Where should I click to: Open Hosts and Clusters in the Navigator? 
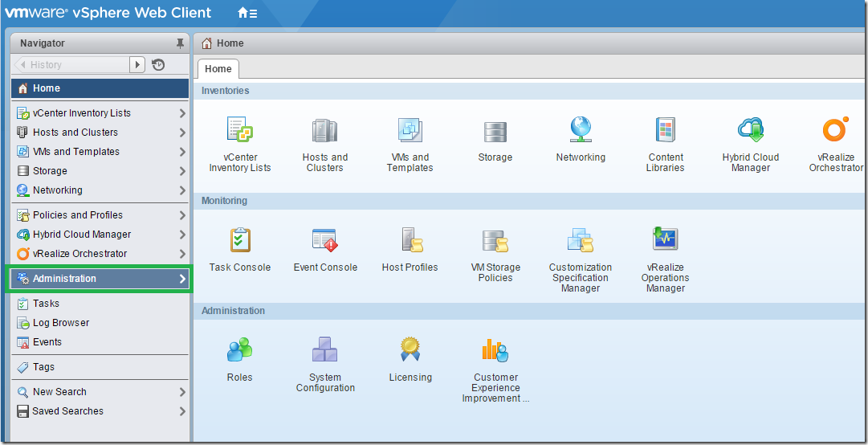pos(100,133)
